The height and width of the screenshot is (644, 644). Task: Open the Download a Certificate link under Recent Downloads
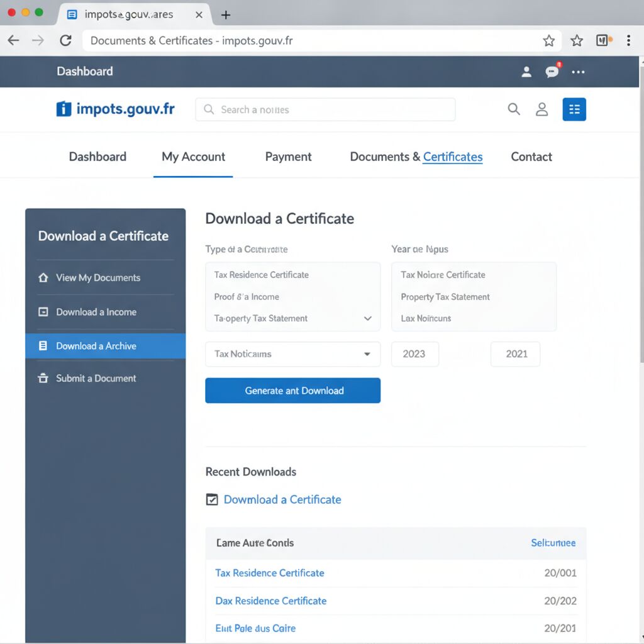click(282, 499)
